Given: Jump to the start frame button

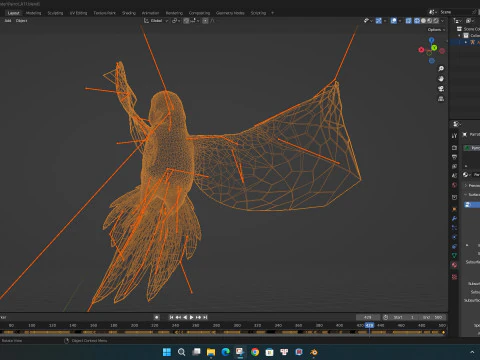Looking at the screenshot, I should tap(171, 317).
